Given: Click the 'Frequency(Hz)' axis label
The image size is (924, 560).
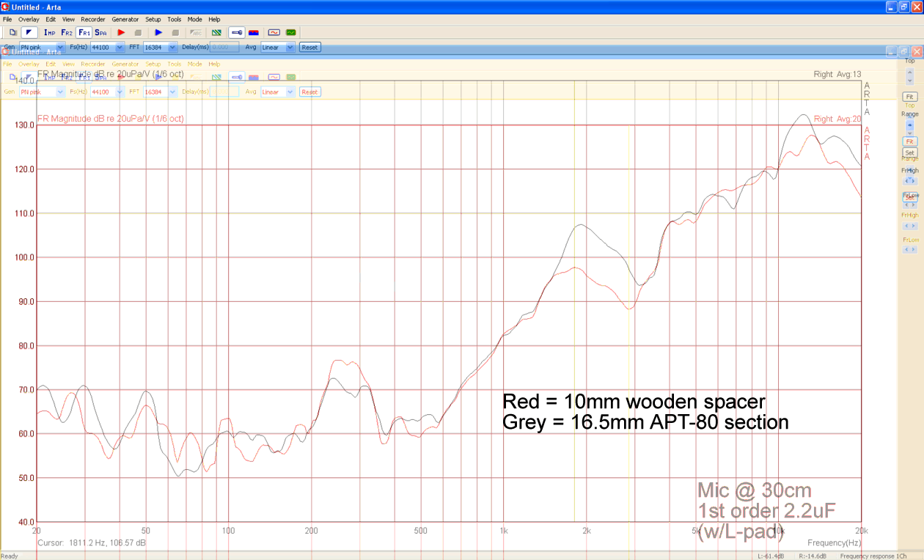Looking at the screenshot, I should (x=834, y=542).
